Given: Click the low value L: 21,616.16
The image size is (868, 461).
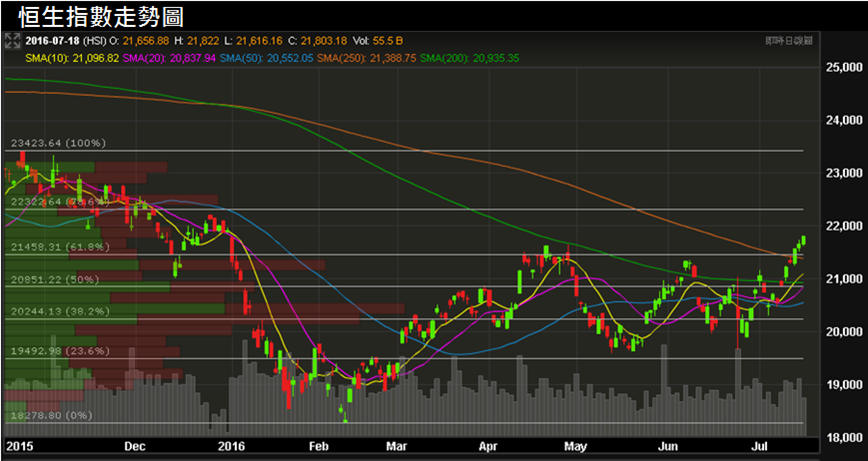Looking at the screenshot, I should click(253, 42).
